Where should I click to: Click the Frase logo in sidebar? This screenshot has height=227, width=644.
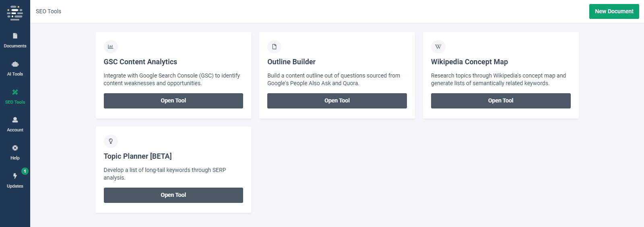pyautogui.click(x=15, y=13)
